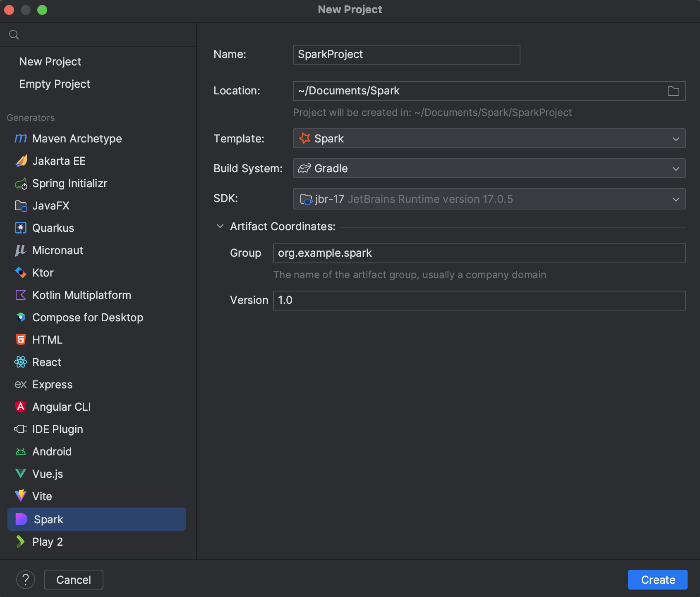Image resolution: width=700 pixels, height=597 pixels.
Task: Focus the project Name text field
Action: click(x=406, y=55)
